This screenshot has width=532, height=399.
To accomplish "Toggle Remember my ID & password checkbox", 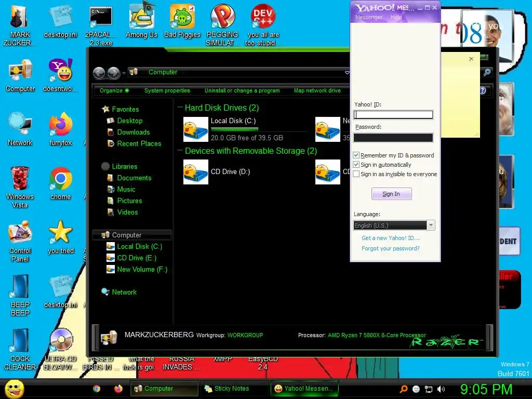I will coord(356,155).
